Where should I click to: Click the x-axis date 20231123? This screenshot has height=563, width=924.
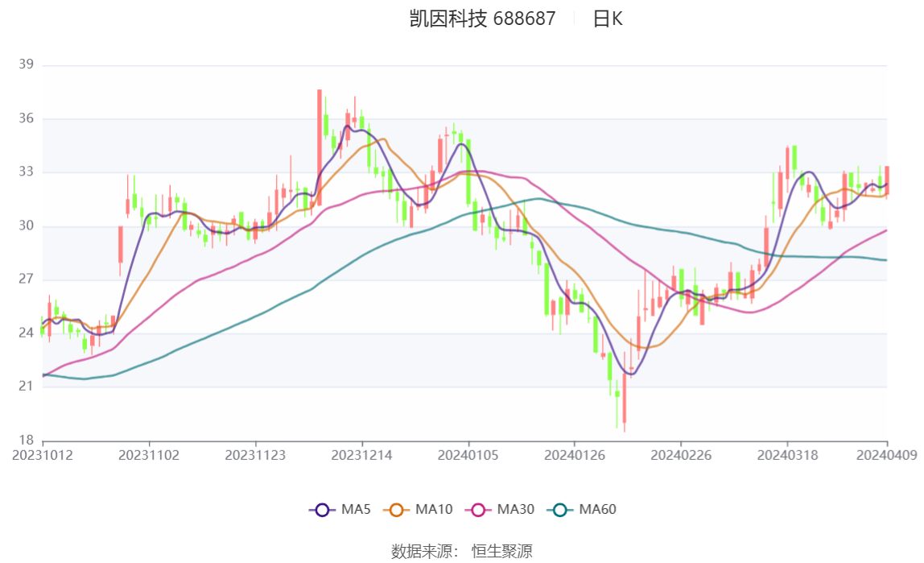pos(255,456)
